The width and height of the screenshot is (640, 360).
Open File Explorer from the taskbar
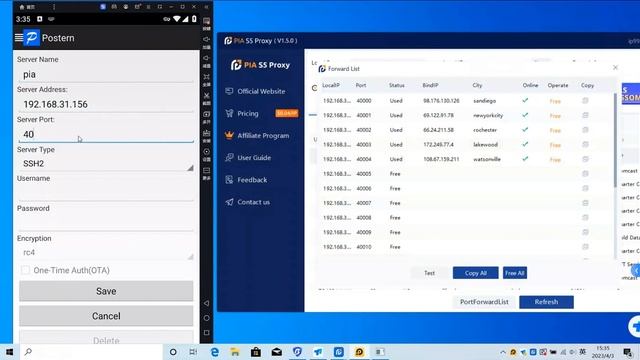tap(235, 352)
